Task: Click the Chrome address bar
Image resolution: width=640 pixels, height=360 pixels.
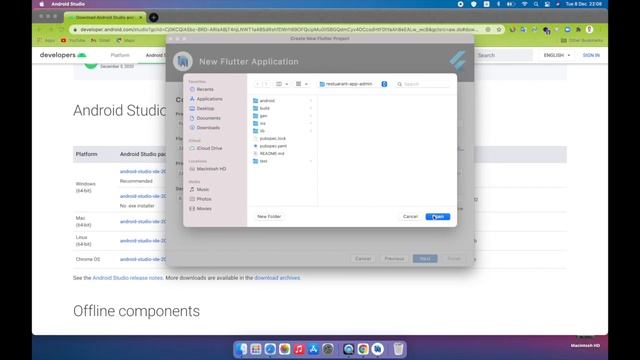Action: coord(279,29)
